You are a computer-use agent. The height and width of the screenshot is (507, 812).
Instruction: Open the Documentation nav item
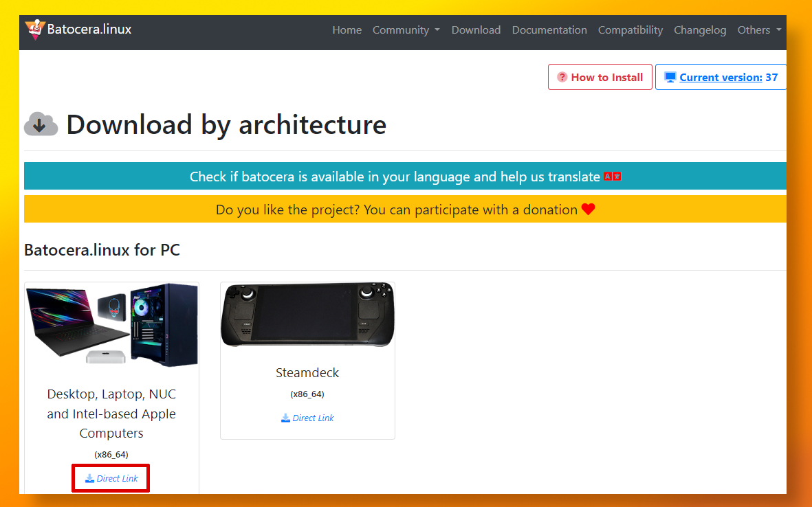(549, 30)
